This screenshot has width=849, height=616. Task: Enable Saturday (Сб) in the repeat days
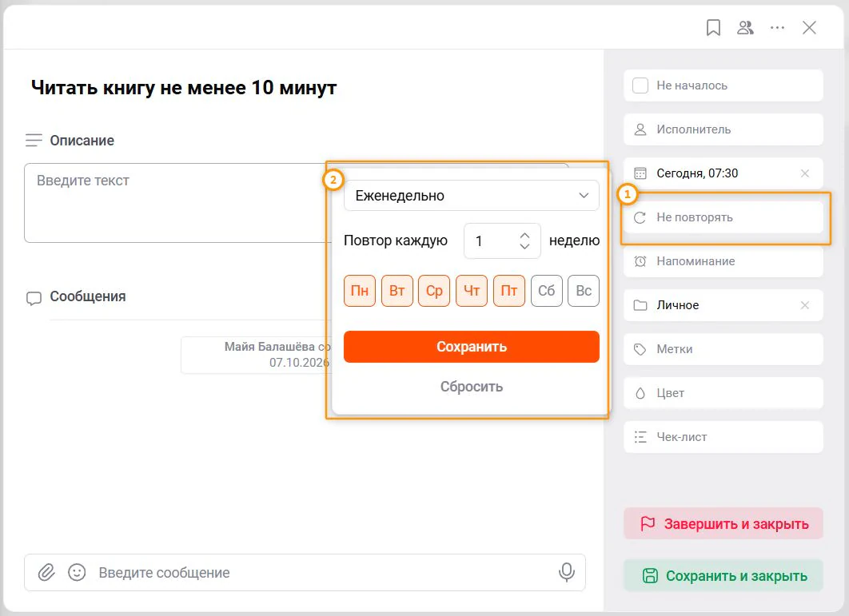coord(546,291)
